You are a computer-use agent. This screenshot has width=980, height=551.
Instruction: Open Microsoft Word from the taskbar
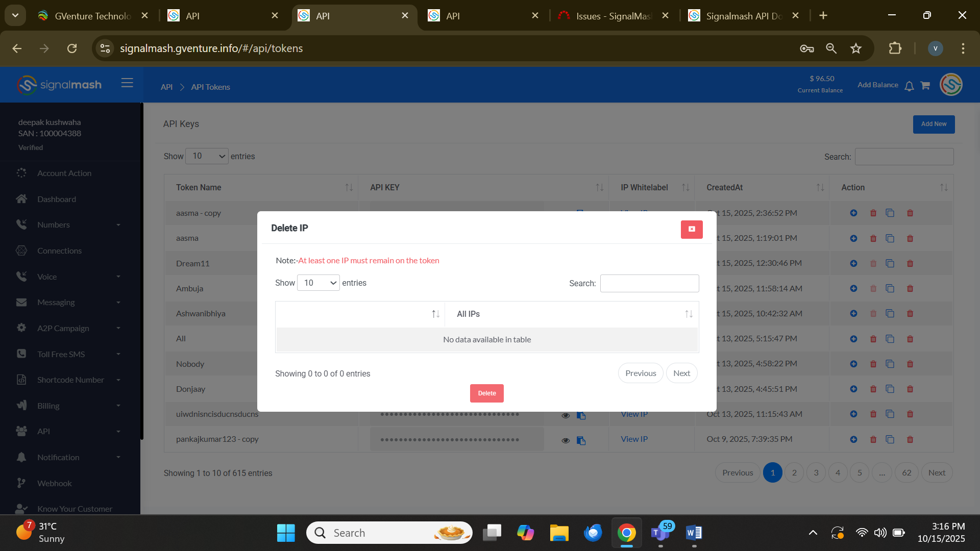(694, 533)
